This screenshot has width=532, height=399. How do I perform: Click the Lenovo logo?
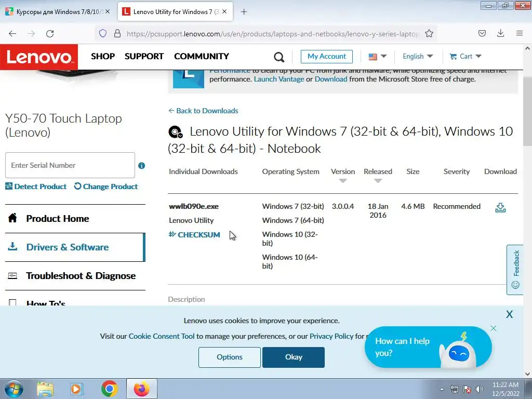point(39,57)
